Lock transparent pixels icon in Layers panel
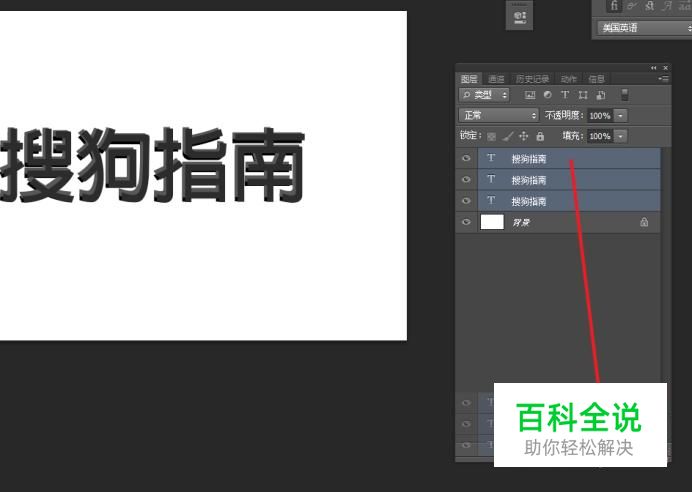 click(491, 136)
